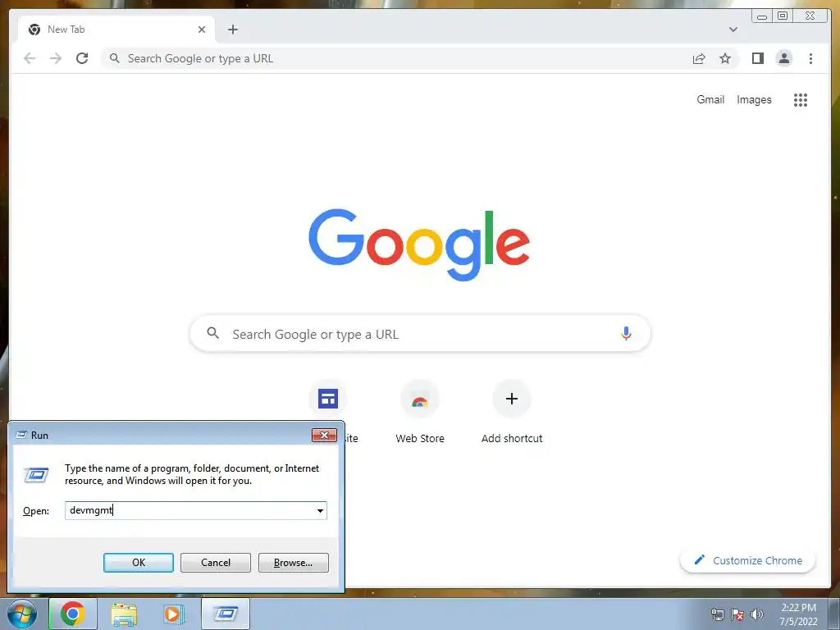This screenshot has width=840, height=630.
Task: Focus the Google search box on the page
Action: (x=420, y=333)
